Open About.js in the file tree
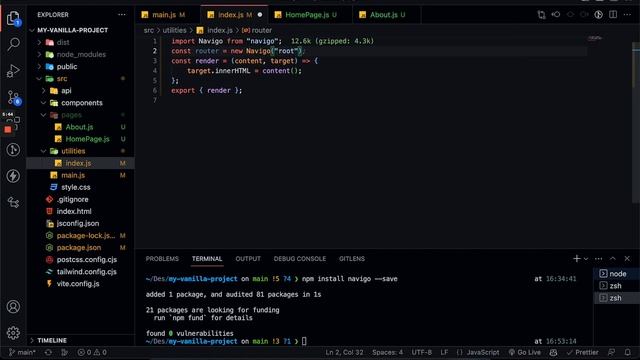 (x=79, y=127)
